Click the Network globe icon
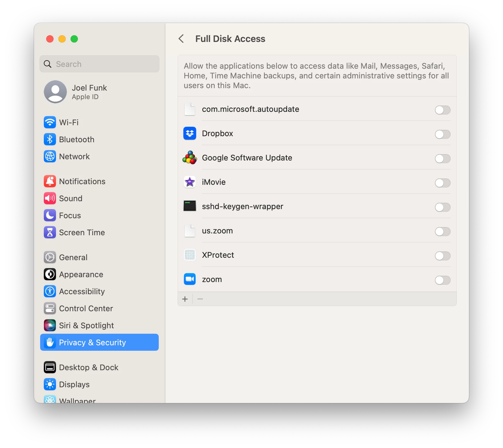The width and height of the screenshot is (503, 448). [x=50, y=157]
